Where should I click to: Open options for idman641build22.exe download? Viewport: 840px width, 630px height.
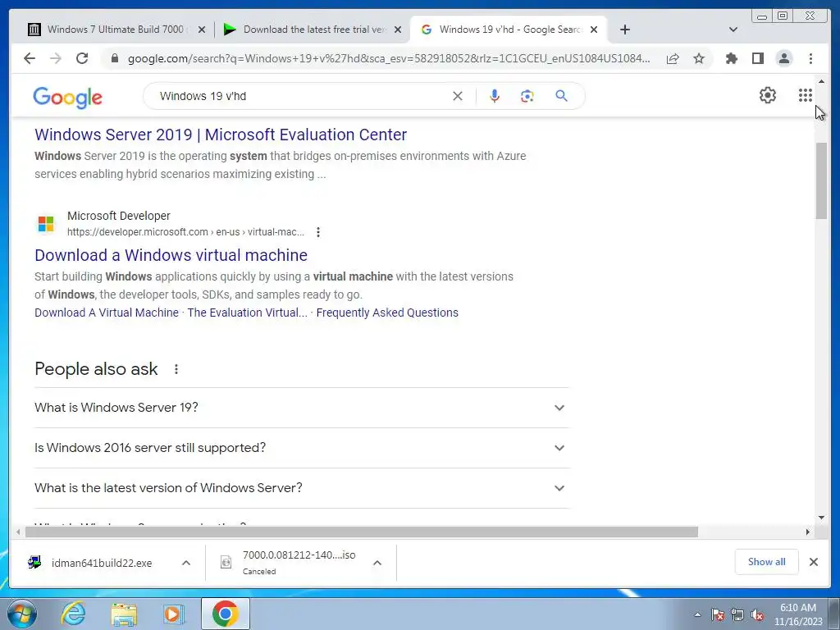click(186, 563)
